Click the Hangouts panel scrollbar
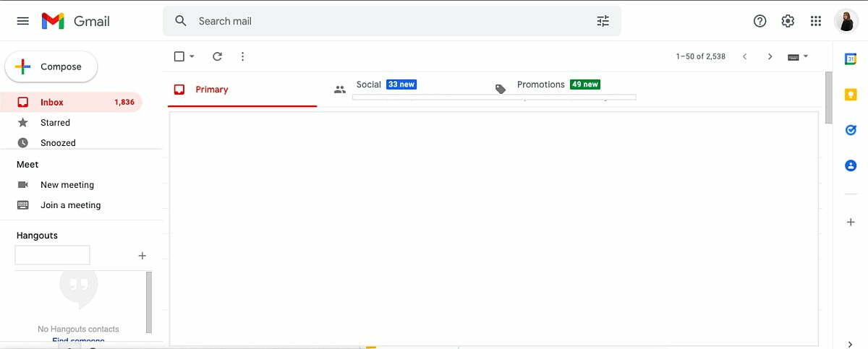 pos(149,302)
